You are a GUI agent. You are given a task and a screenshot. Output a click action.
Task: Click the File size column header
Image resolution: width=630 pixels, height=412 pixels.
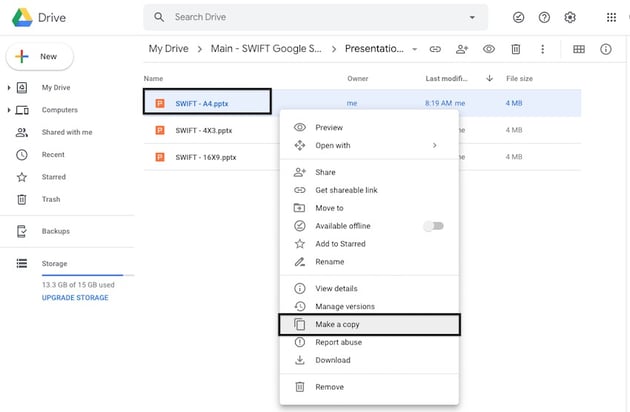coord(519,78)
